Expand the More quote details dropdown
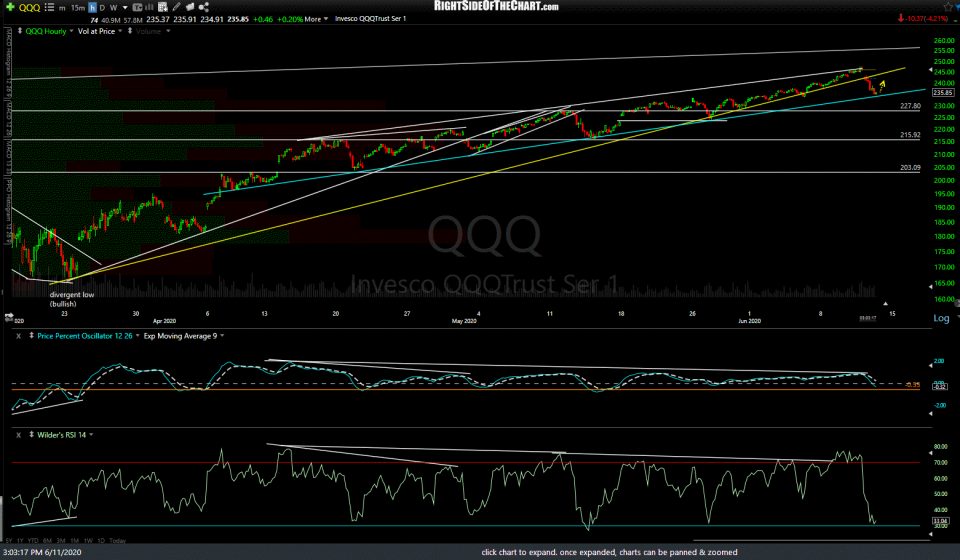The width and height of the screenshot is (960, 560). (x=316, y=19)
